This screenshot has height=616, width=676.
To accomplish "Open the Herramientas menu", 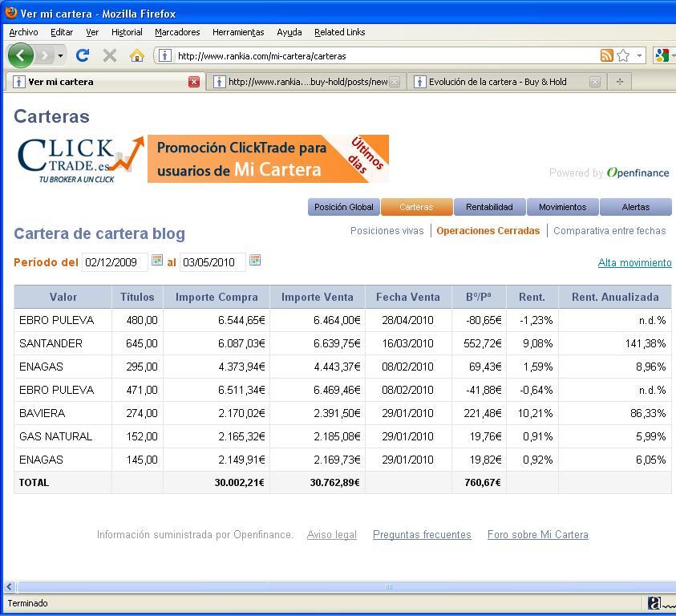I will pos(238,32).
